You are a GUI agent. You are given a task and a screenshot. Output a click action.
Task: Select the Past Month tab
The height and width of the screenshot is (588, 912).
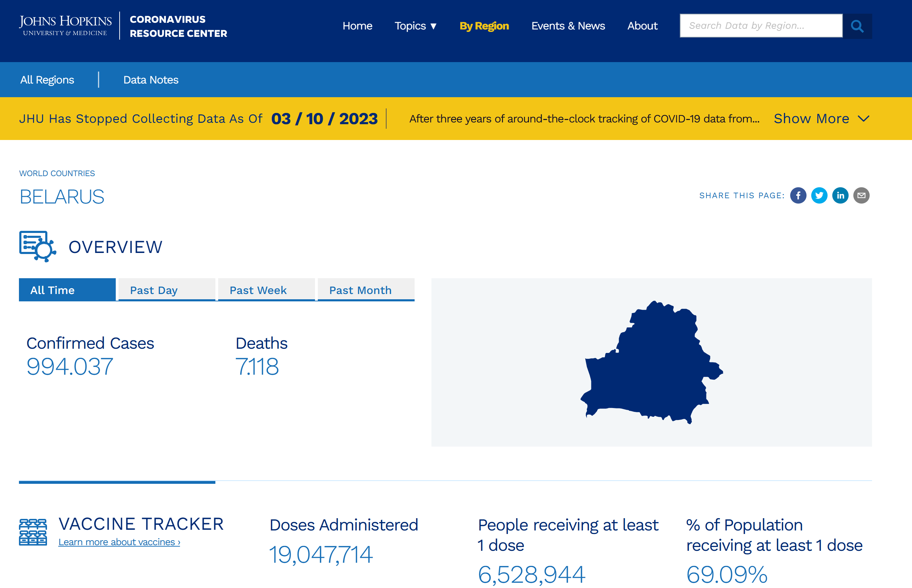click(366, 290)
